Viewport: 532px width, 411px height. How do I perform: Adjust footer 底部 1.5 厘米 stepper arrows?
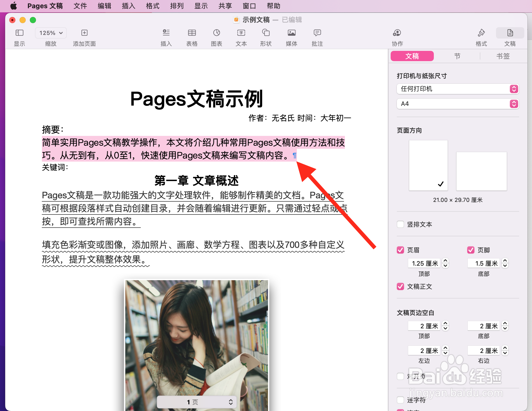click(505, 263)
